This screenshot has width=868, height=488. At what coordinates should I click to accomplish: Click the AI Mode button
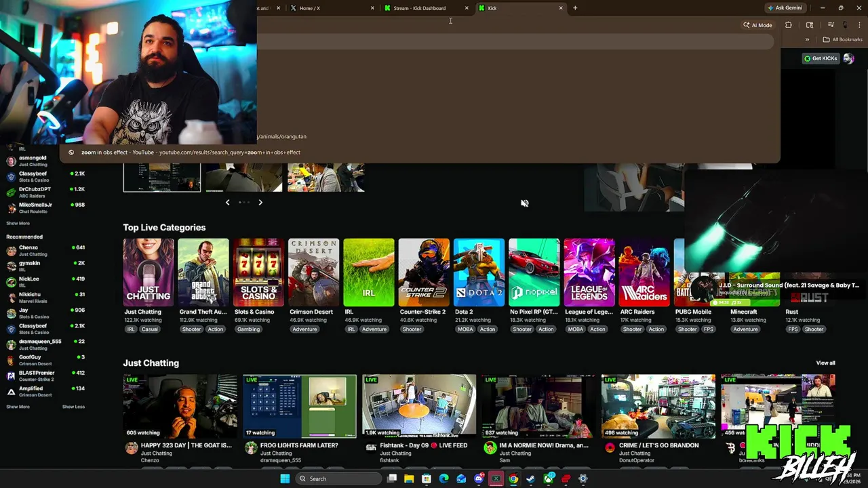(x=757, y=25)
